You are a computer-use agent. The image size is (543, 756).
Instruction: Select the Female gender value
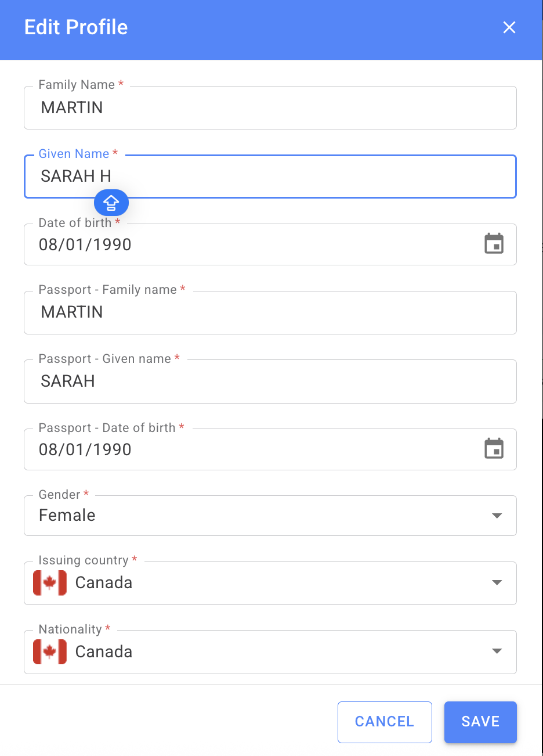(x=67, y=516)
